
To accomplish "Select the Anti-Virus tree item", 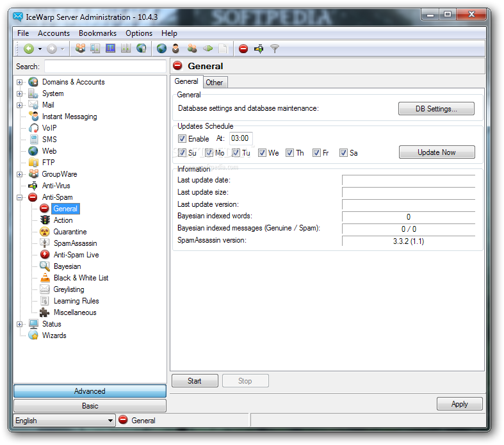I will (x=56, y=186).
